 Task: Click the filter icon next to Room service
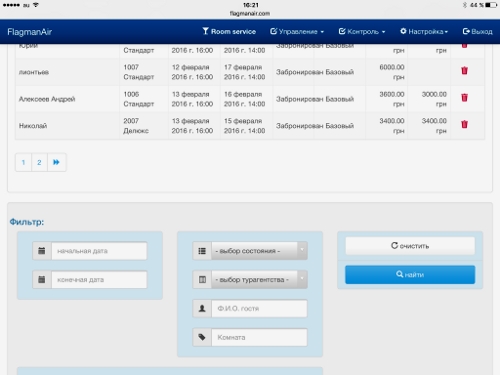205,31
